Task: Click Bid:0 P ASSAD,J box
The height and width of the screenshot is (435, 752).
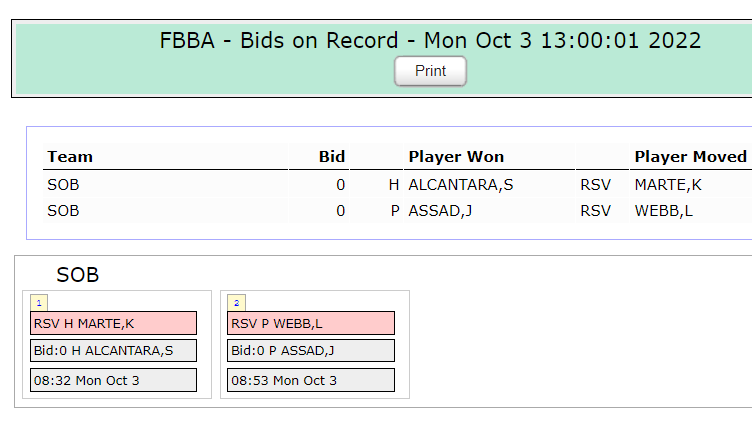Action: click(x=311, y=351)
